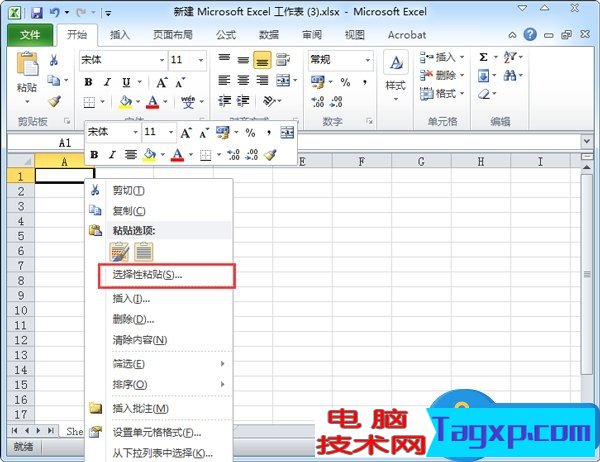This screenshot has height=462, width=600.
Task: Switch to the 公式 ribbon tab
Action: 226,35
